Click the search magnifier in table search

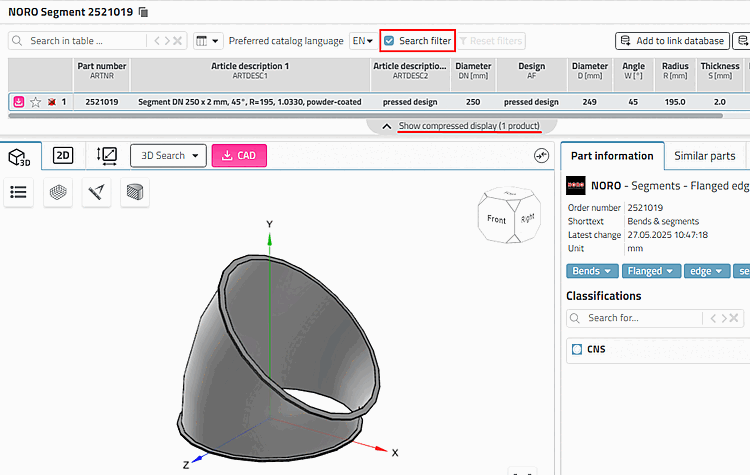click(x=17, y=41)
